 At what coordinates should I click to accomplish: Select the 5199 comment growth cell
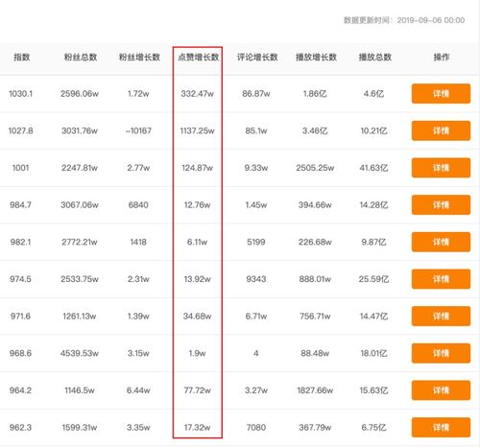point(256,242)
